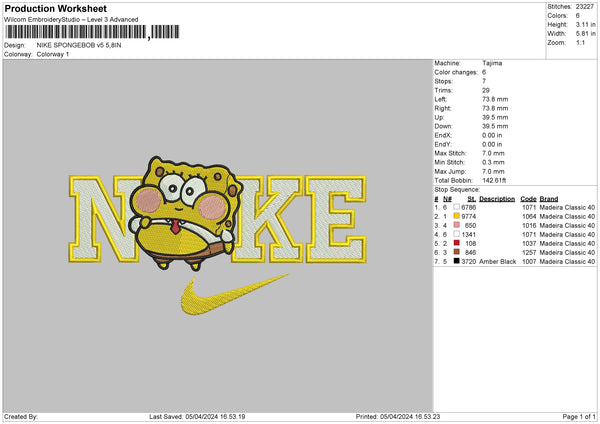Click the 'Description' column header
Viewport: 600px width, 424px height.
497,199
